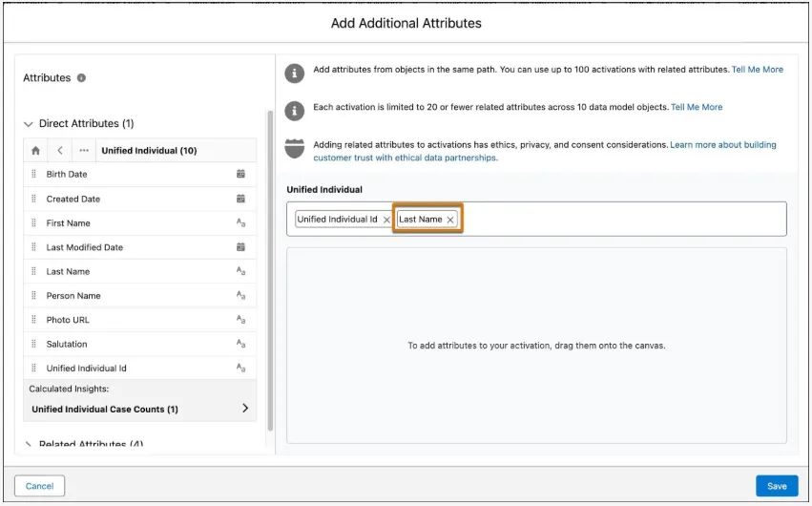Expand the Related Attributes section

(29, 445)
